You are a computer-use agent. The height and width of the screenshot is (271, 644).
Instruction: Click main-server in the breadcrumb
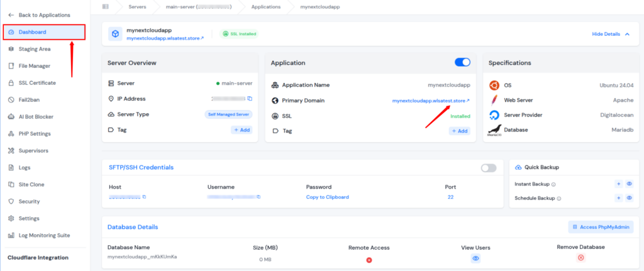tap(198, 7)
